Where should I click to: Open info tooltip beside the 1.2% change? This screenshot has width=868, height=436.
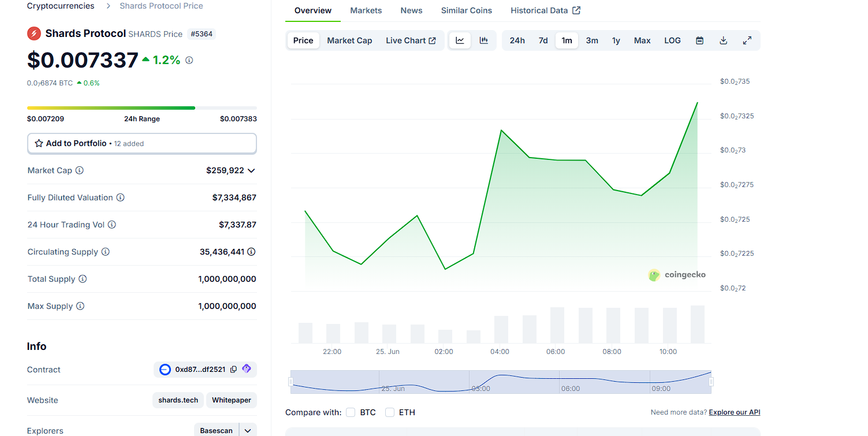pos(189,60)
